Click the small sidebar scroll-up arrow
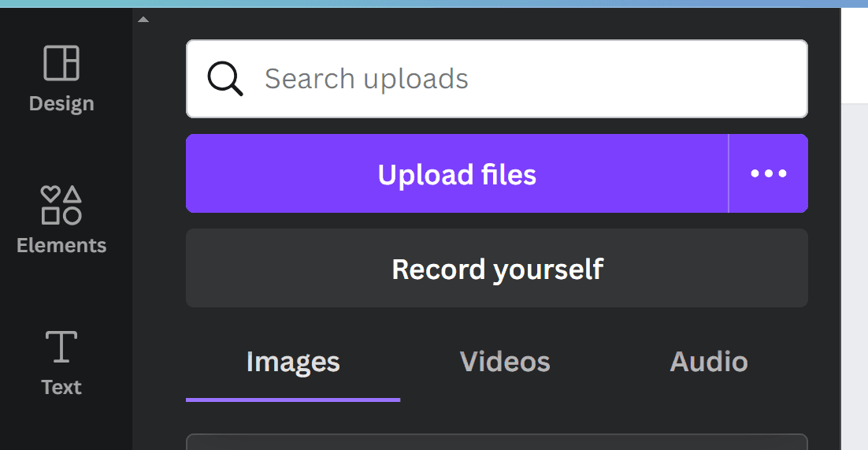Viewport: 868px width, 450px height. coord(143,20)
